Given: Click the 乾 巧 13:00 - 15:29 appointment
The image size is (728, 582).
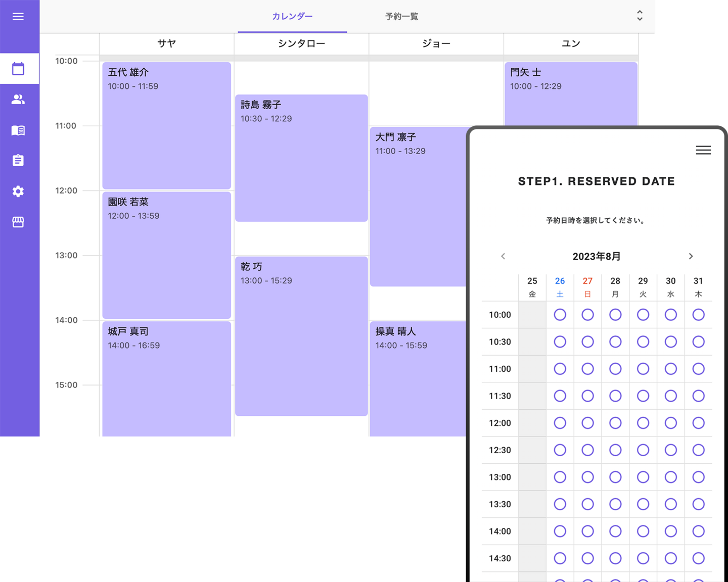Looking at the screenshot, I should (x=301, y=336).
